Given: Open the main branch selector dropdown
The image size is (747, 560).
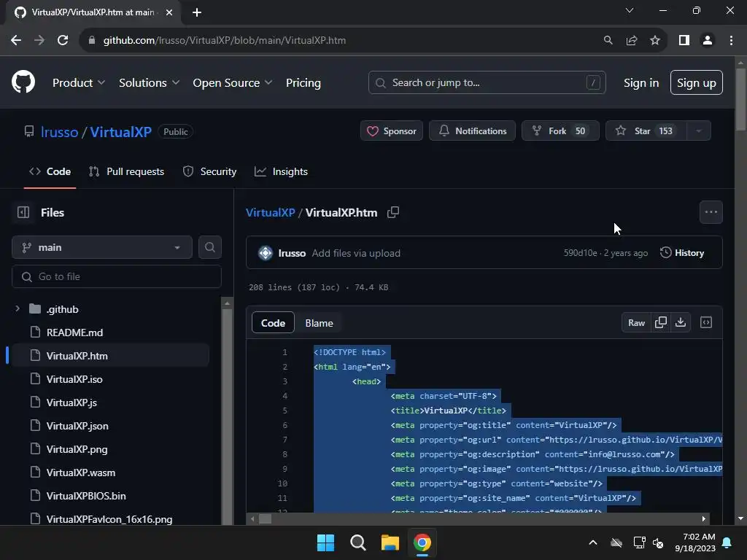Looking at the screenshot, I should 102,247.
